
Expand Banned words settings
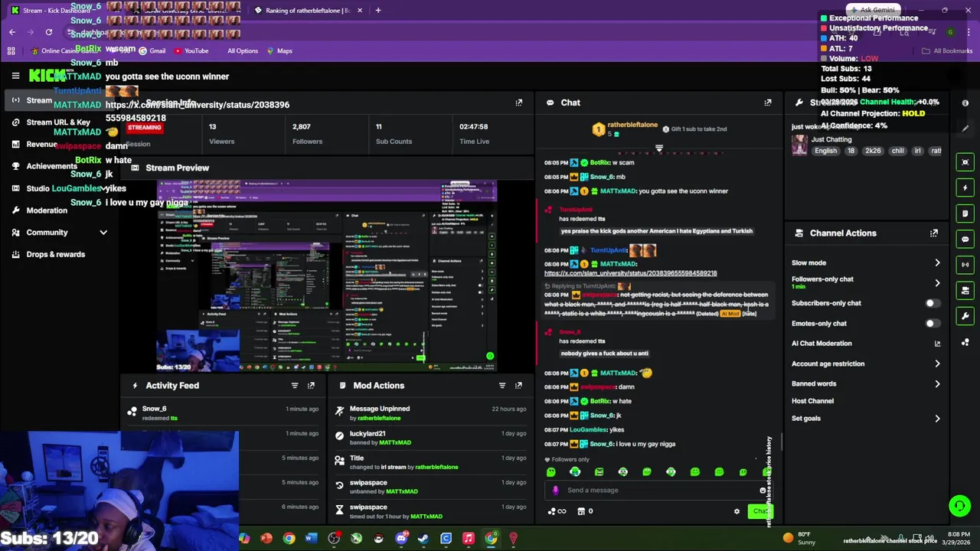pos(937,384)
